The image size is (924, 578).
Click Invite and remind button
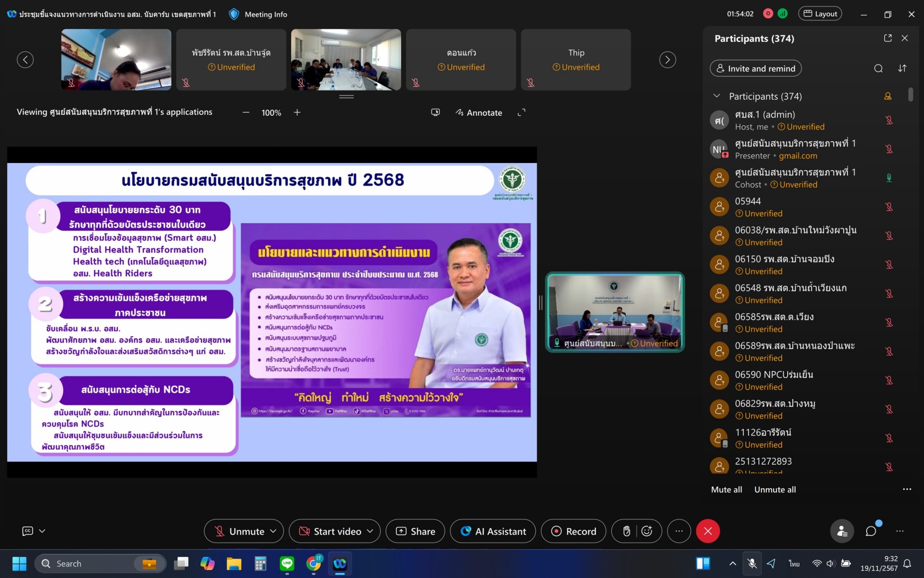click(x=756, y=68)
